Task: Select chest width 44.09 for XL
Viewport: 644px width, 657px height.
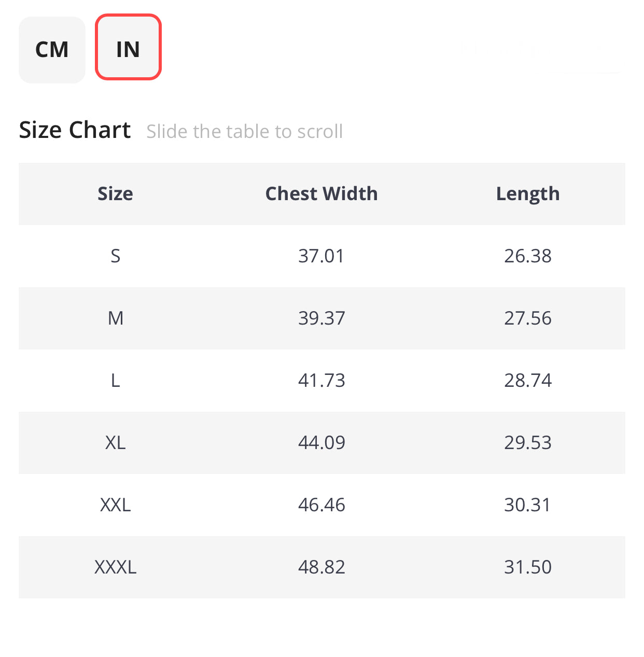Action: [x=321, y=443]
